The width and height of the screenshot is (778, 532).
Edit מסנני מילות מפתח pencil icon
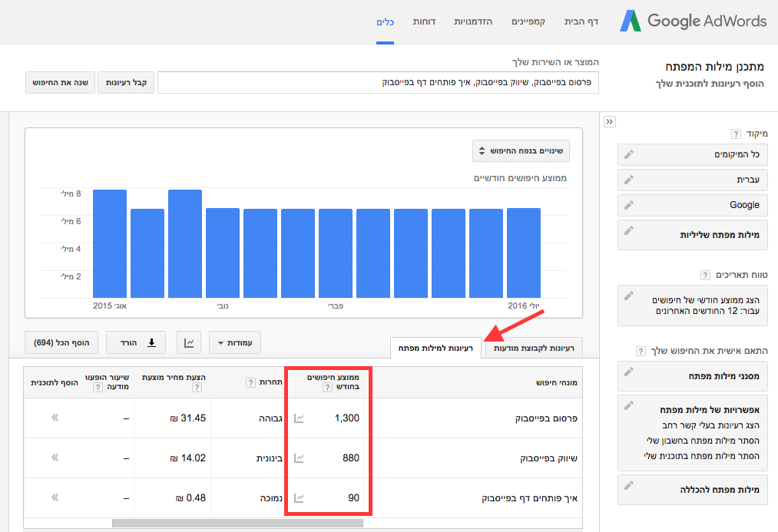(629, 372)
